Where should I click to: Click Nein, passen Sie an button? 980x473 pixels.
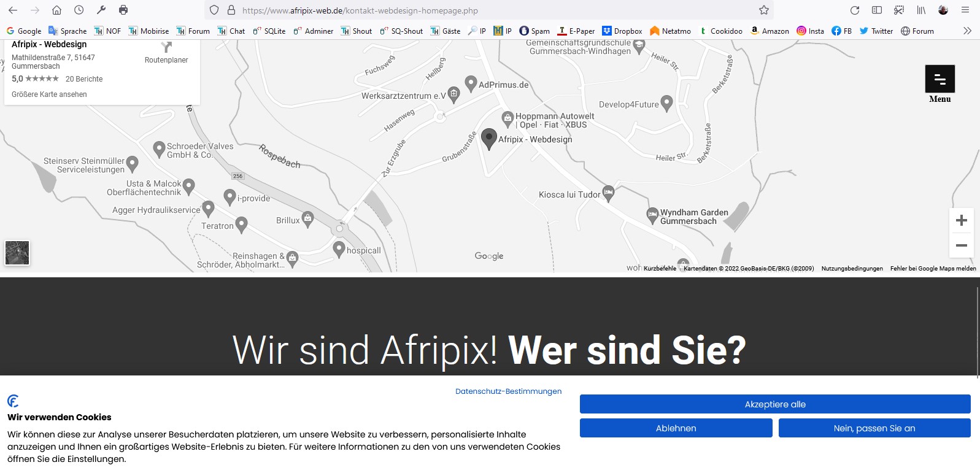coord(874,428)
